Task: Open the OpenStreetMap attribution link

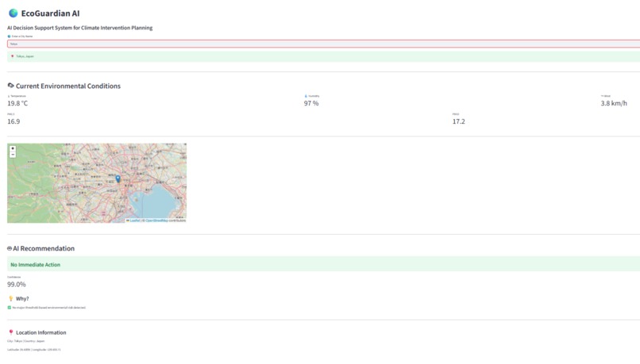Action: (156, 220)
